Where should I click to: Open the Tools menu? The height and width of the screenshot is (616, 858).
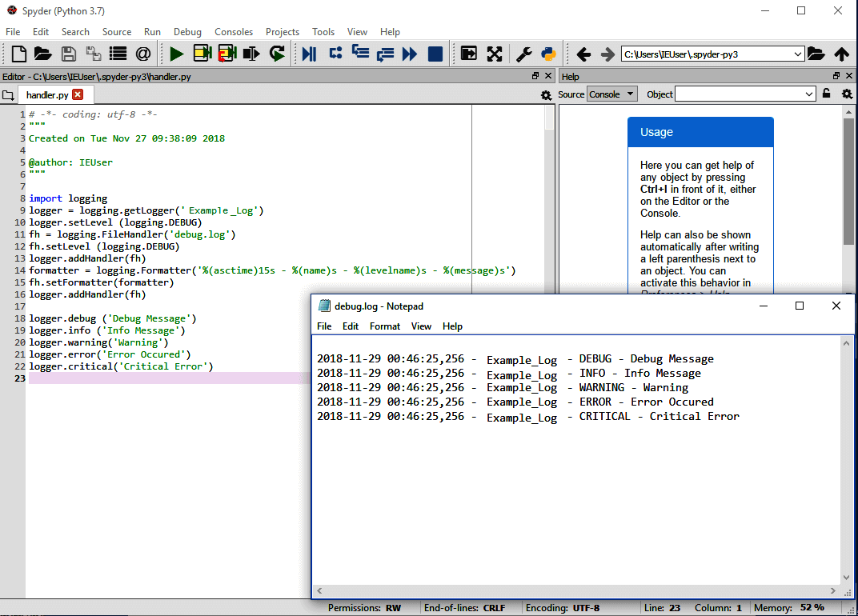pyautogui.click(x=323, y=32)
